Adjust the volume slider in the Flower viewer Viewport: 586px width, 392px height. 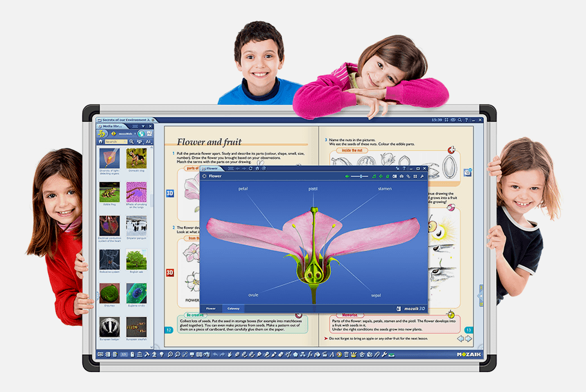point(360,176)
